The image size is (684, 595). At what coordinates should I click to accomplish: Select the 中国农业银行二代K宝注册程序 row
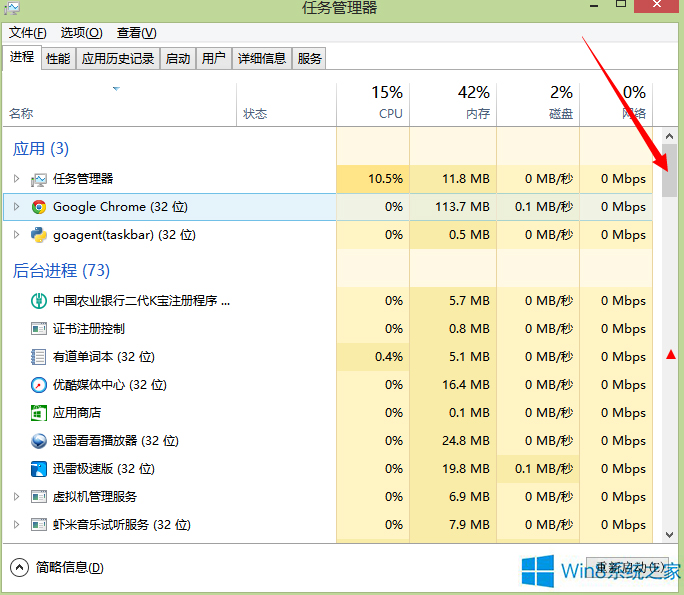[328, 301]
